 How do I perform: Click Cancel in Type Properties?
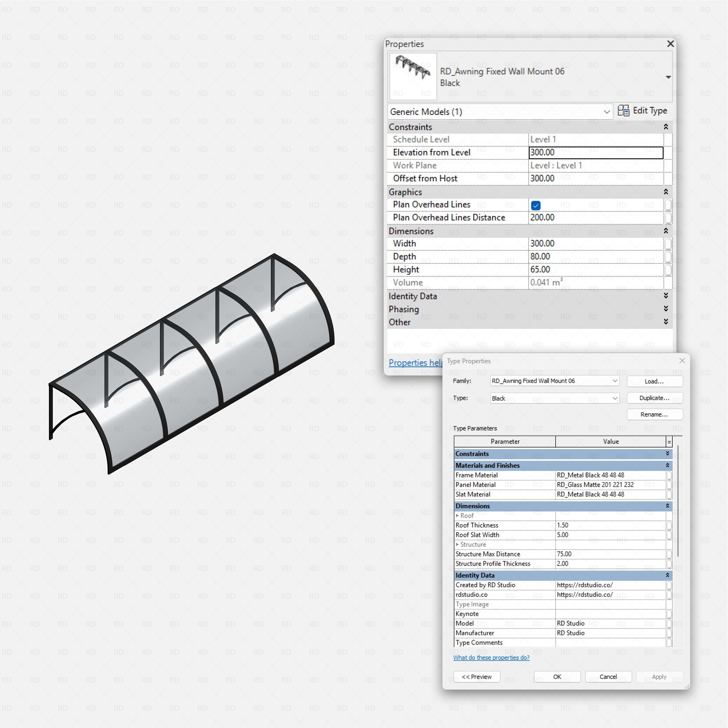tap(608, 677)
